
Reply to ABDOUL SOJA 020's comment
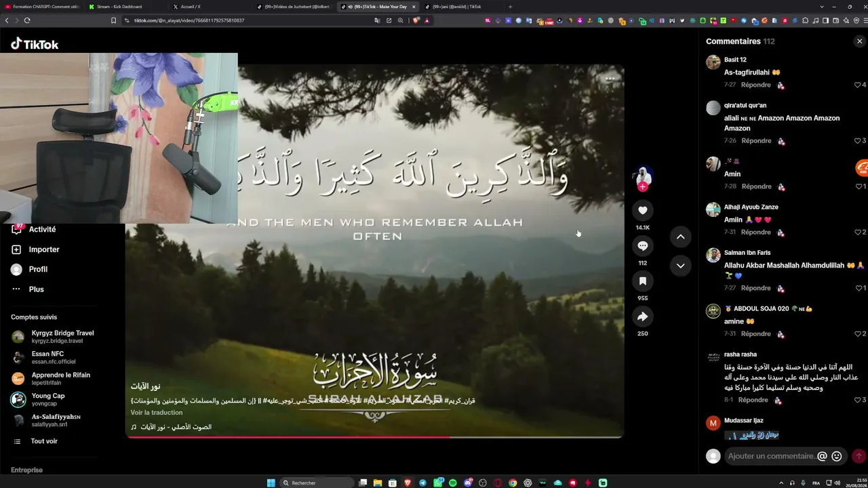pos(756,334)
